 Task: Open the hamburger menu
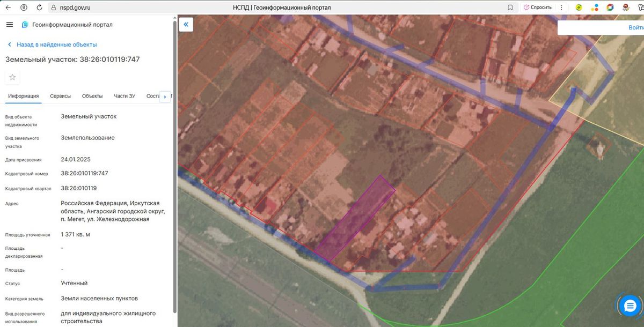pos(10,25)
